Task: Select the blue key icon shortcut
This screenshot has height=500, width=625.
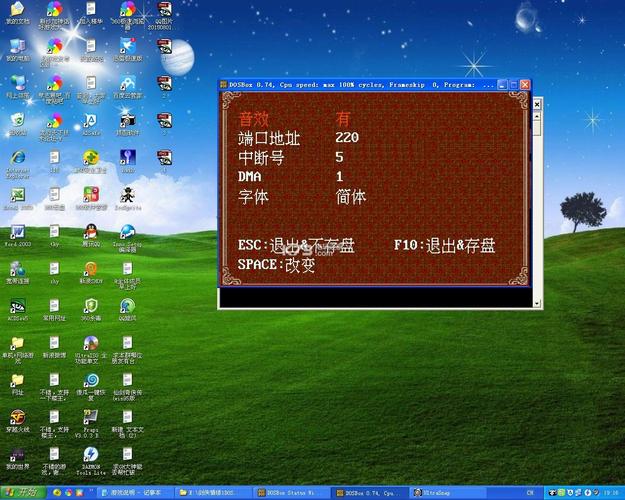Action: pyautogui.click(x=128, y=161)
